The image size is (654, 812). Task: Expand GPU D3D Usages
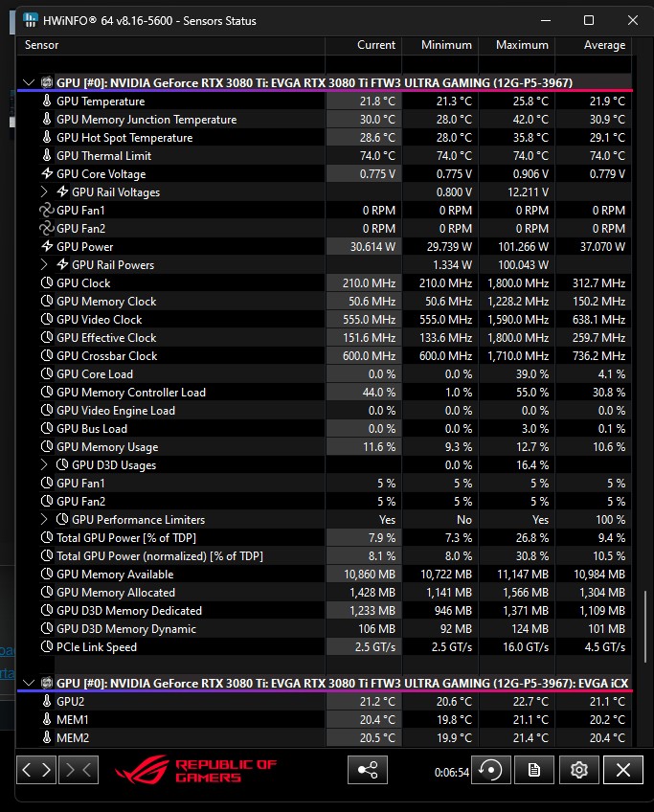[x=45, y=464]
